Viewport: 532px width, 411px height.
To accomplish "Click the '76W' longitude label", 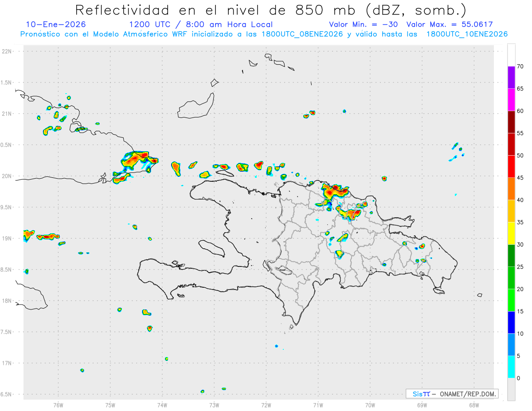I will [x=58, y=405].
